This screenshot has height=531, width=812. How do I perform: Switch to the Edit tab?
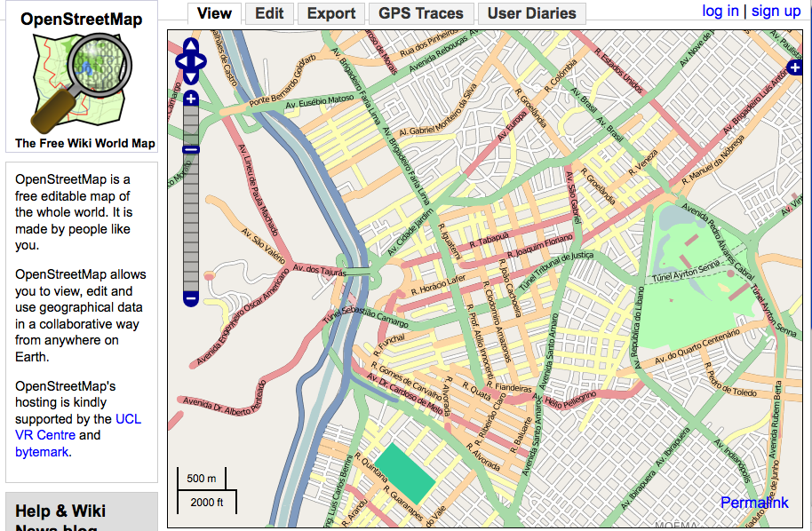pos(269,13)
